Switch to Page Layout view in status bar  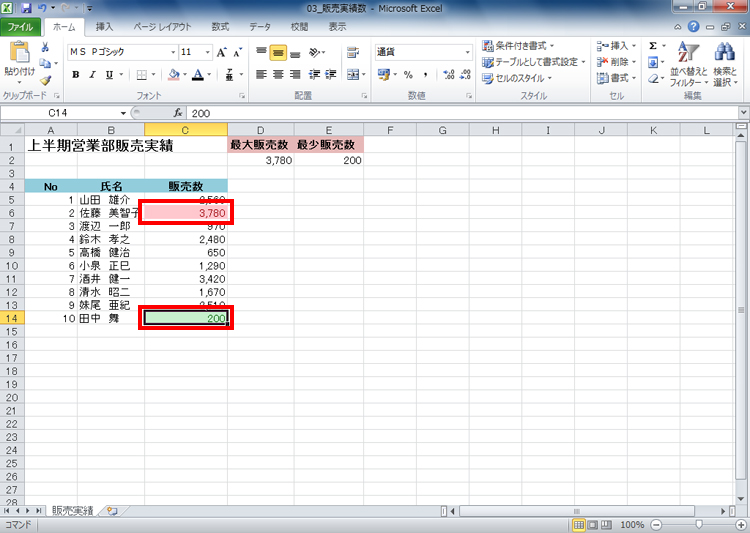[593, 525]
